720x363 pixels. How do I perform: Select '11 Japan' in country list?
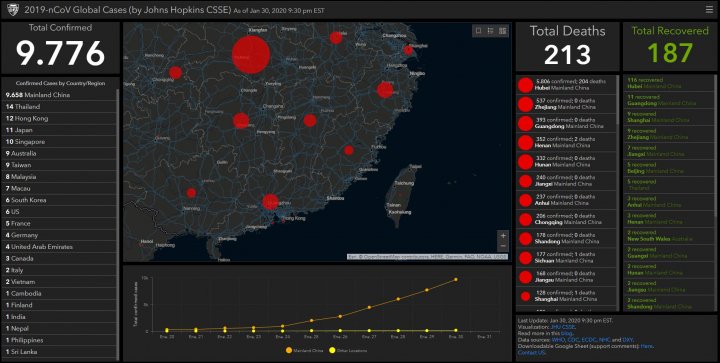59,130
